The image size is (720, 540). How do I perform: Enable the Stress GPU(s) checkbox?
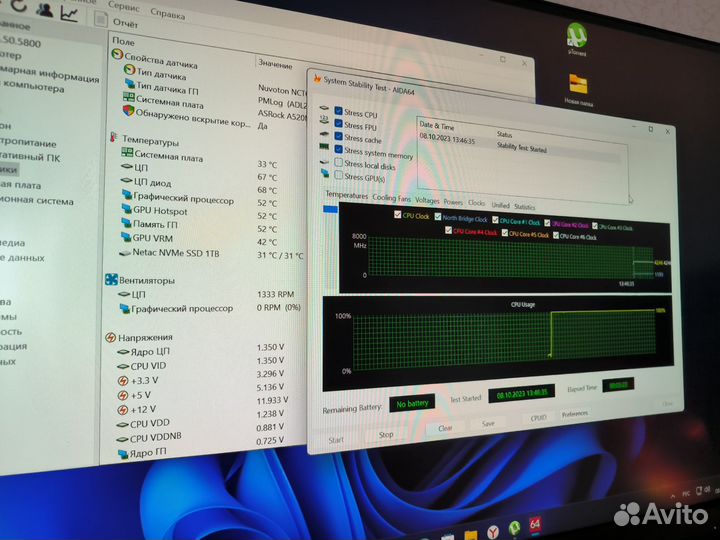point(338,175)
